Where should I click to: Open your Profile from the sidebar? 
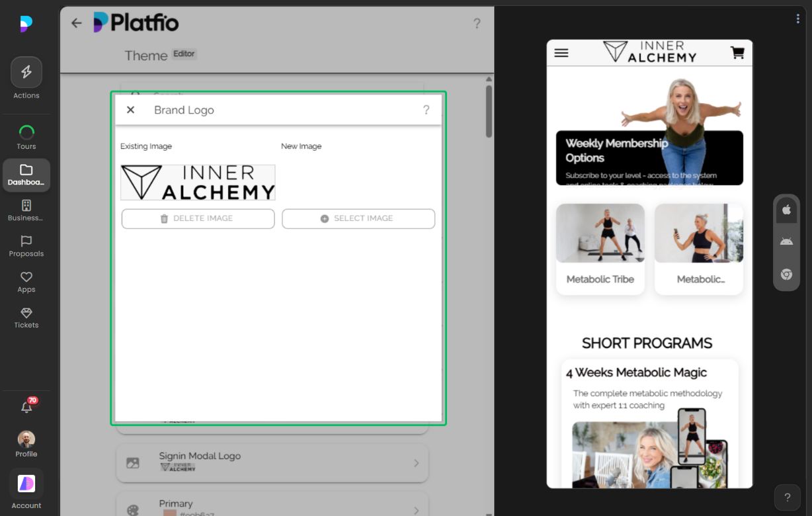[26, 442]
